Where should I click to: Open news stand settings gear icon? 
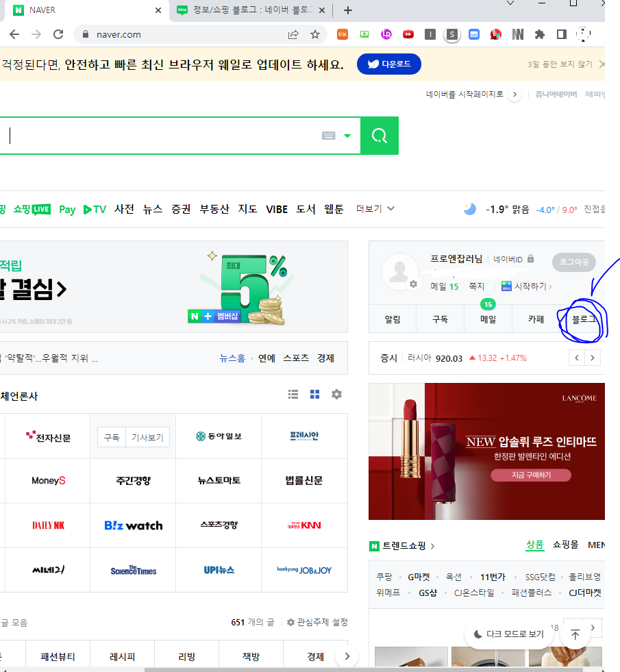337,395
